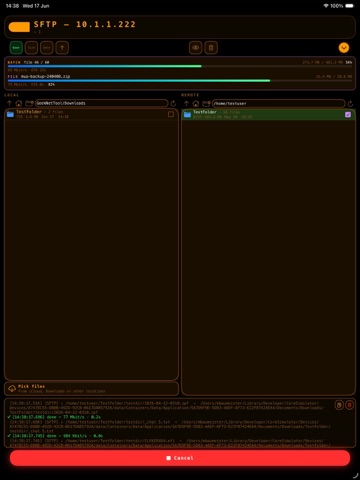The width and height of the screenshot is (360, 480).
Task: Uncheck the Remote TestFolder checkbox
Action: pos(348,114)
